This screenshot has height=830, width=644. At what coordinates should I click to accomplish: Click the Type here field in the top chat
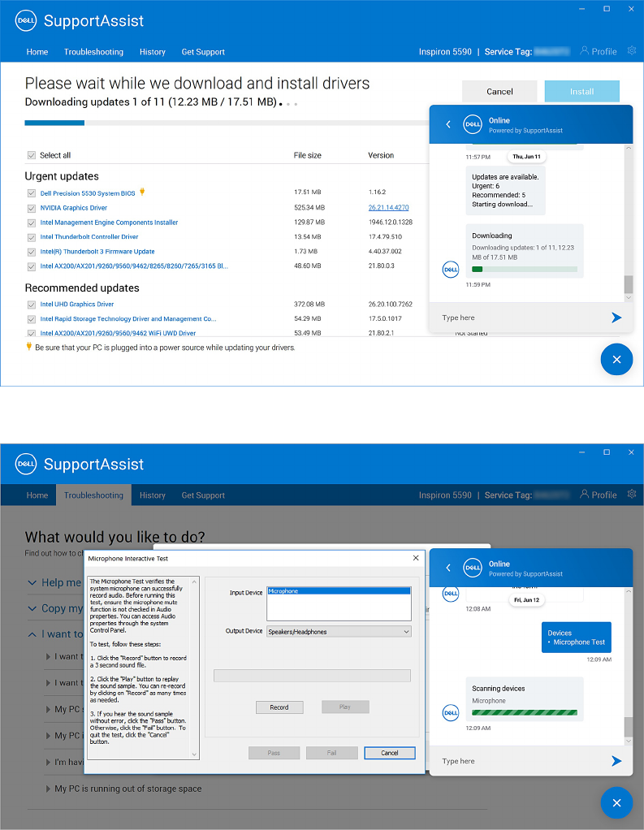pos(521,318)
